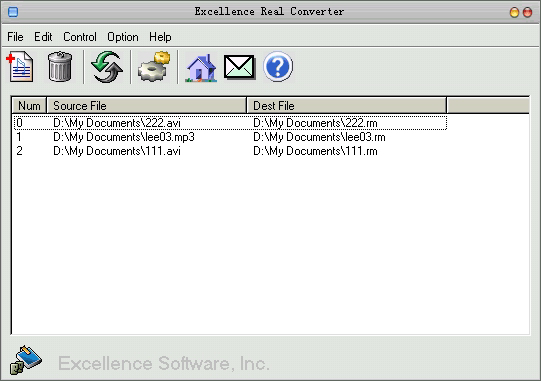Start conversion with green arrows icon
This screenshot has height=381, width=541.
coord(107,66)
